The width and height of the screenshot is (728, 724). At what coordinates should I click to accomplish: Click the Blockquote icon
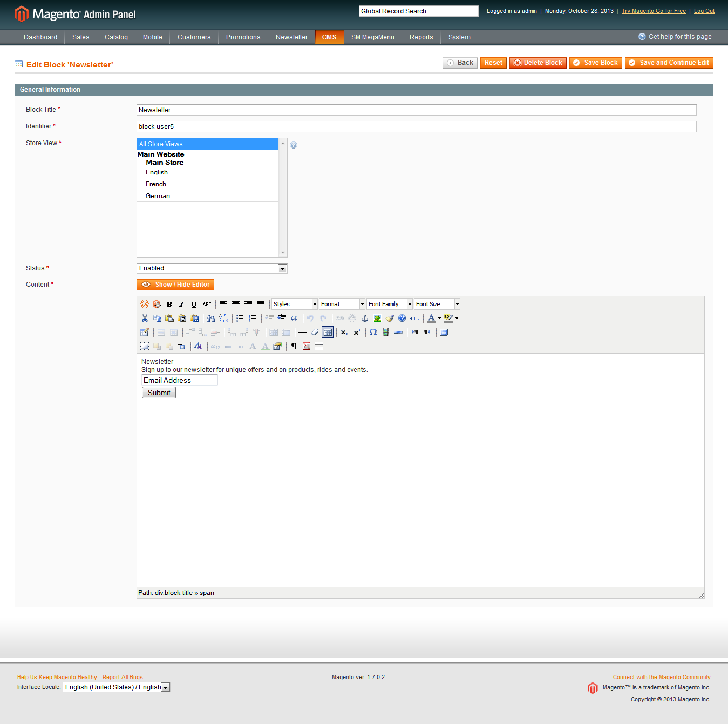(x=294, y=318)
